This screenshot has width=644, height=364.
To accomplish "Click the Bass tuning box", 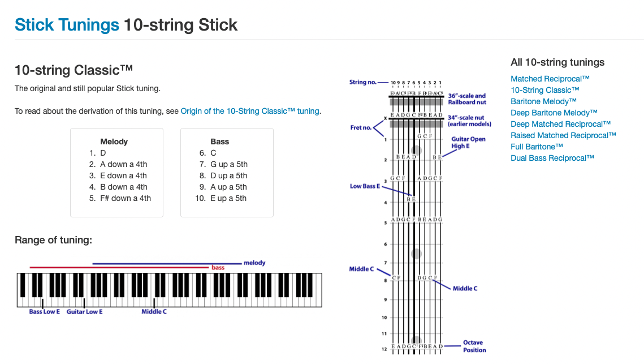I will (227, 173).
